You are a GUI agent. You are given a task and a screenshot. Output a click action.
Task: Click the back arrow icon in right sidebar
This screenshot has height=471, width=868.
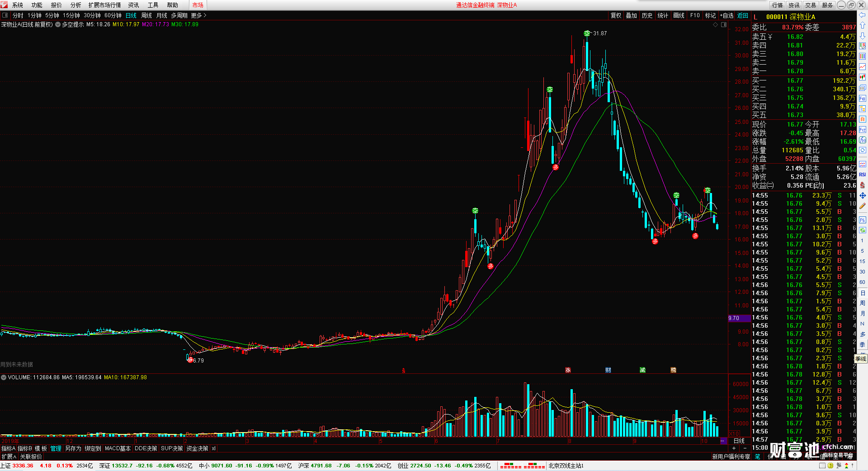tap(862, 15)
